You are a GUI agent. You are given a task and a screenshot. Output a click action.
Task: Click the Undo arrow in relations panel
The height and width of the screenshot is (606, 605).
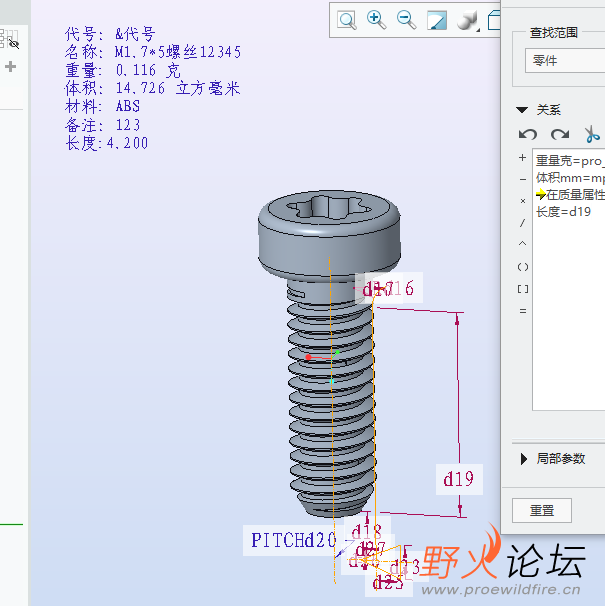point(528,134)
